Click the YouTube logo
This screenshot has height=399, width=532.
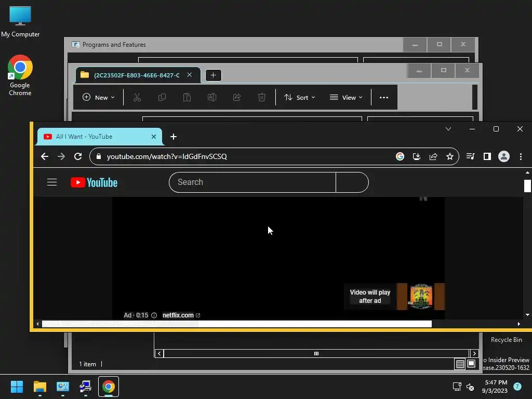pos(94,182)
